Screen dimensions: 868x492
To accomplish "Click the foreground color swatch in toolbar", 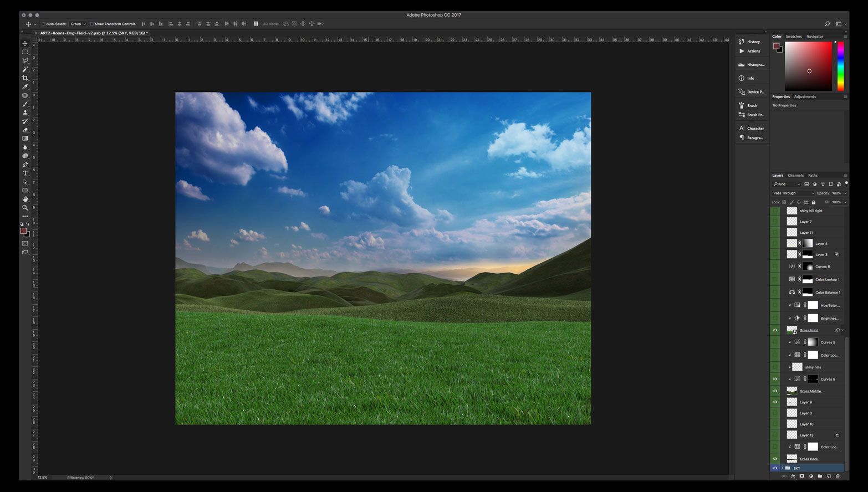I will pyautogui.click(x=23, y=231).
